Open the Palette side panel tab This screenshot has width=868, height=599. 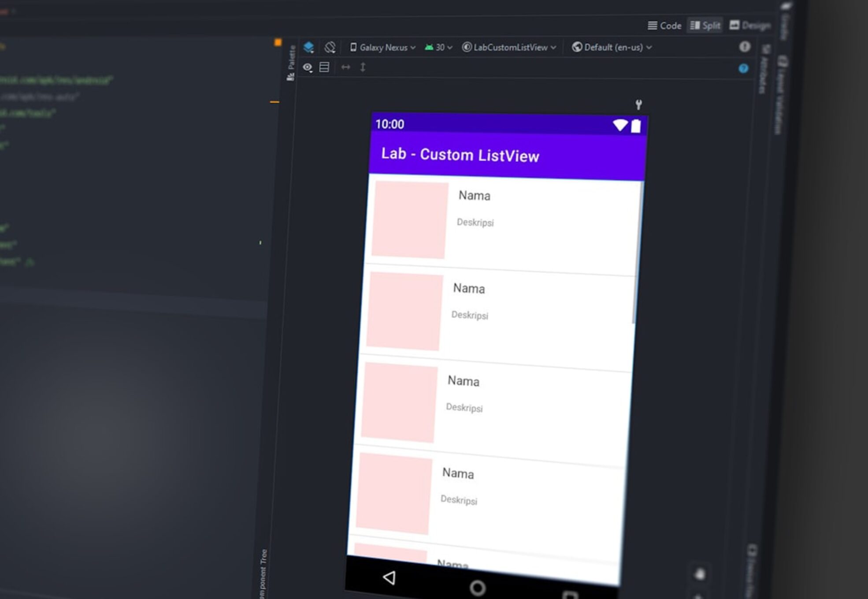(x=291, y=63)
